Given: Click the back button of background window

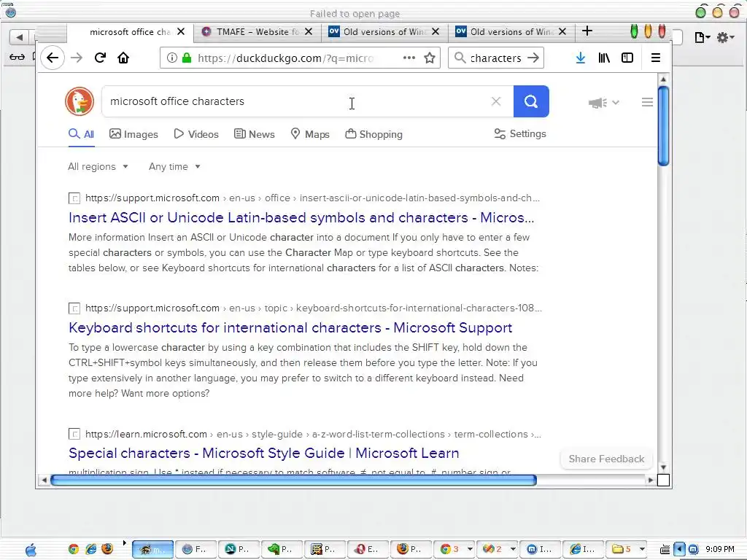Looking at the screenshot, I should 19,36.
